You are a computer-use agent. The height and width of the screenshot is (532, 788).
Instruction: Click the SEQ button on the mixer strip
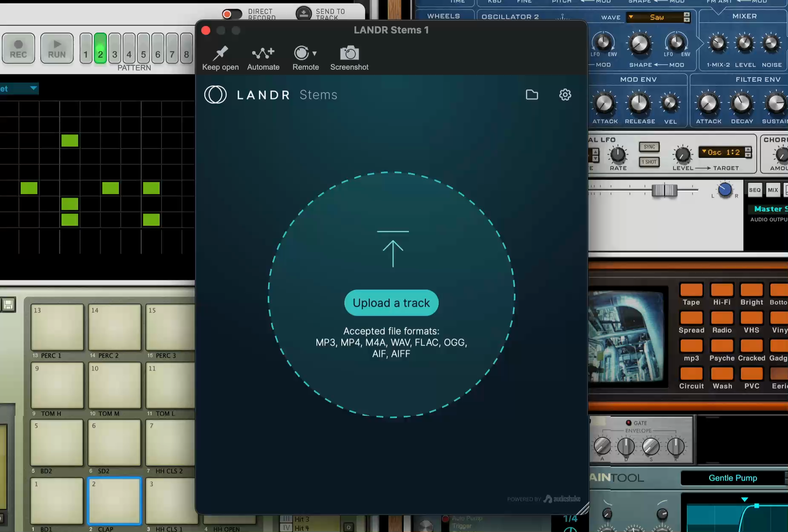click(755, 190)
